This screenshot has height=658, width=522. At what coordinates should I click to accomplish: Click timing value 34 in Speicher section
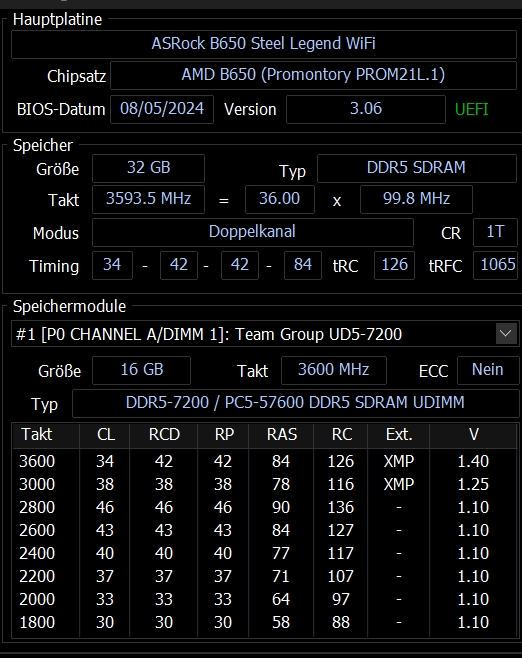coord(112,265)
